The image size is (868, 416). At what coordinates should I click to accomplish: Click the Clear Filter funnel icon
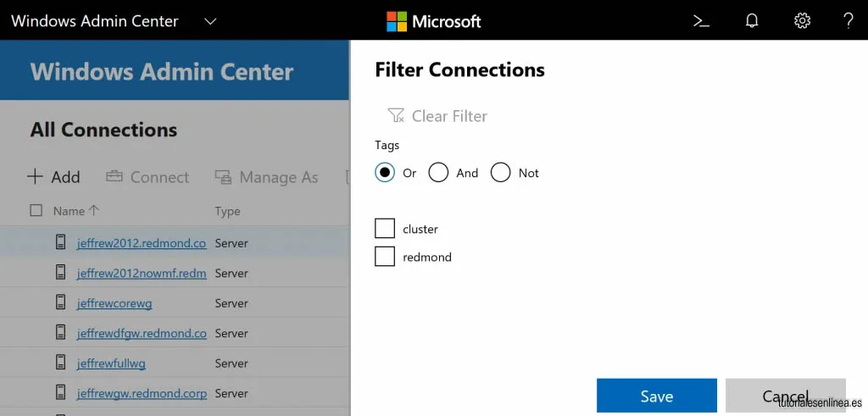396,115
